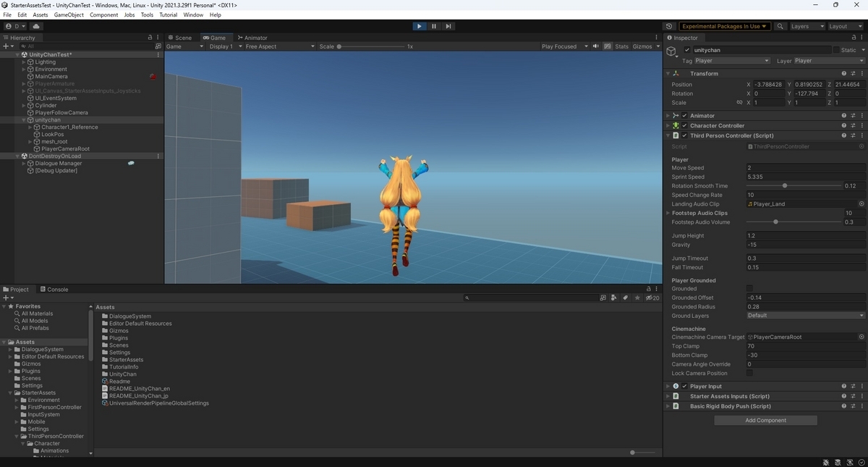Image resolution: width=868 pixels, height=467 pixels.
Task: Open the Unity account menu
Action: pos(14,26)
